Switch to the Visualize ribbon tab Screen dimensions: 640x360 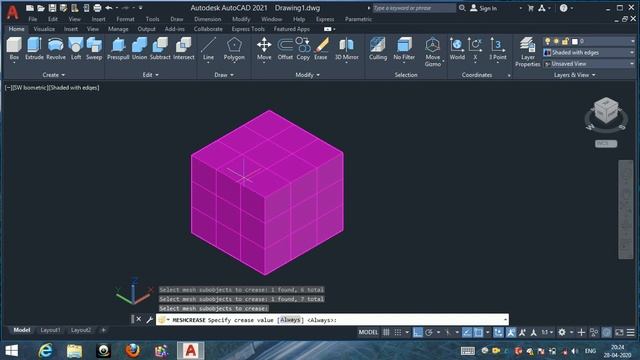click(x=44, y=29)
